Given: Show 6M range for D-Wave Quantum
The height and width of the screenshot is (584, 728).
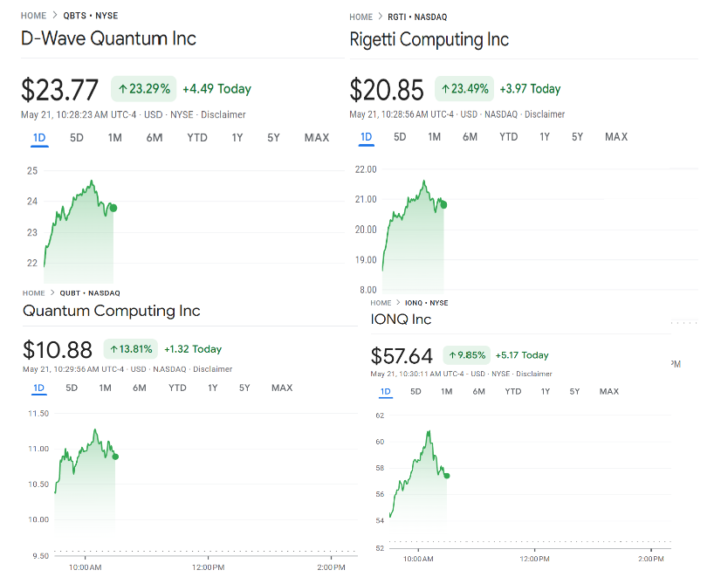Looking at the screenshot, I should (155, 138).
